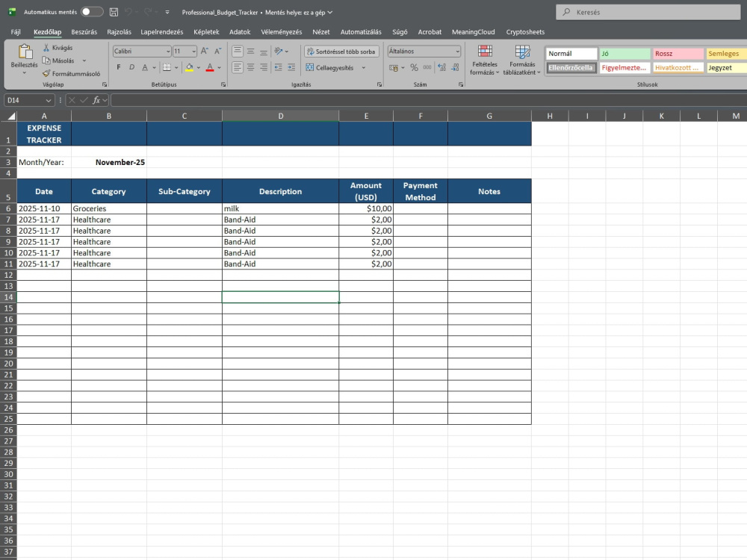Click the Másolás copy icon
The image size is (747, 560).
tap(46, 60)
